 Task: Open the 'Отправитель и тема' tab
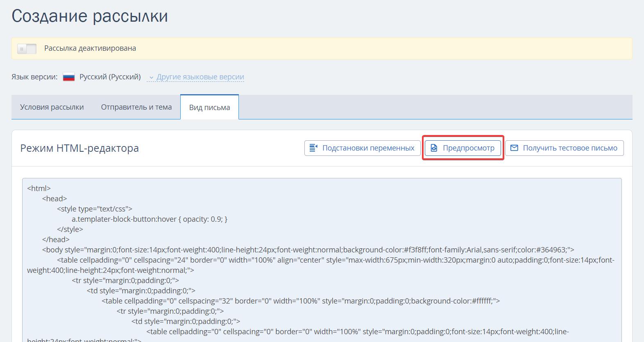136,107
